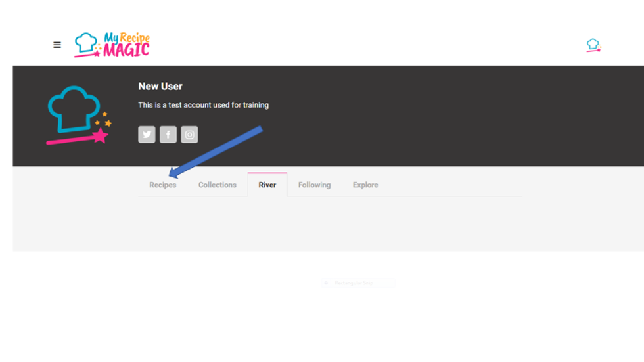Click the test account description text
The width and height of the screenshot is (644, 362).
click(x=203, y=105)
